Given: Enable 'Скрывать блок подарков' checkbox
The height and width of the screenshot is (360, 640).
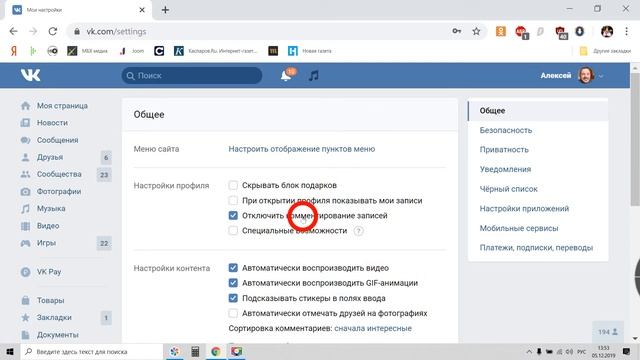Looking at the screenshot, I should pyautogui.click(x=233, y=185).
